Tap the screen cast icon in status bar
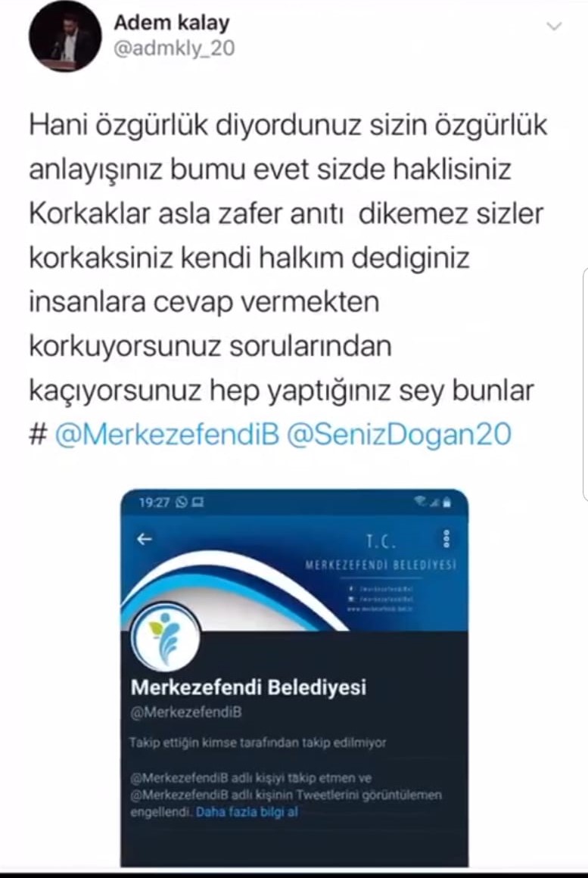This screenshot has width=588, height=878. click(197, 503)
